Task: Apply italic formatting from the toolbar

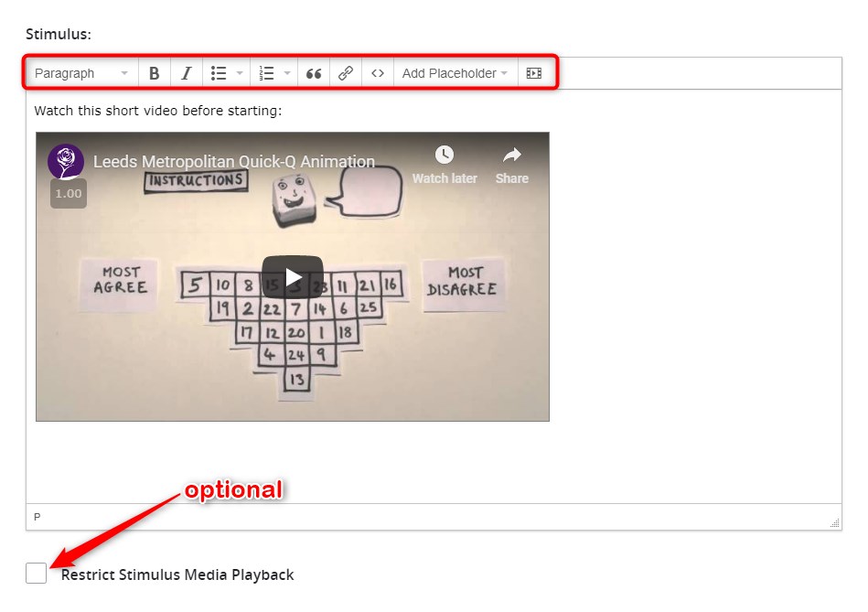Action: click(186, 73)
